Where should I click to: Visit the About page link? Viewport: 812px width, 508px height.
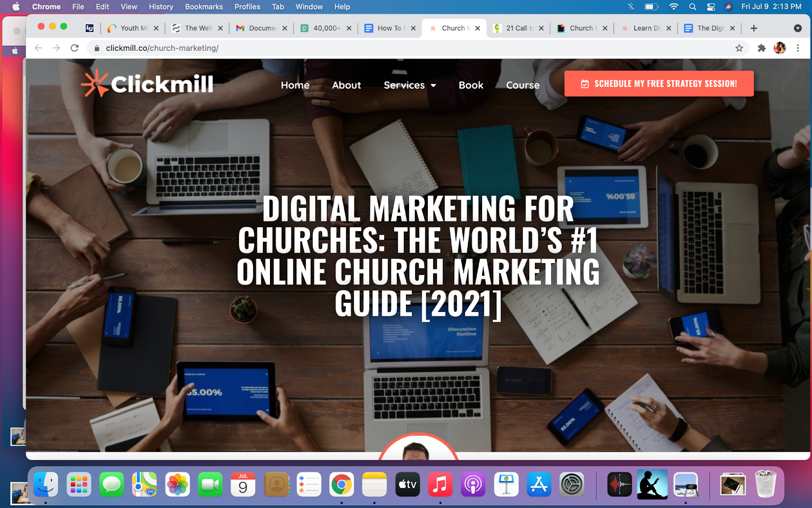(x=347, y=85)
